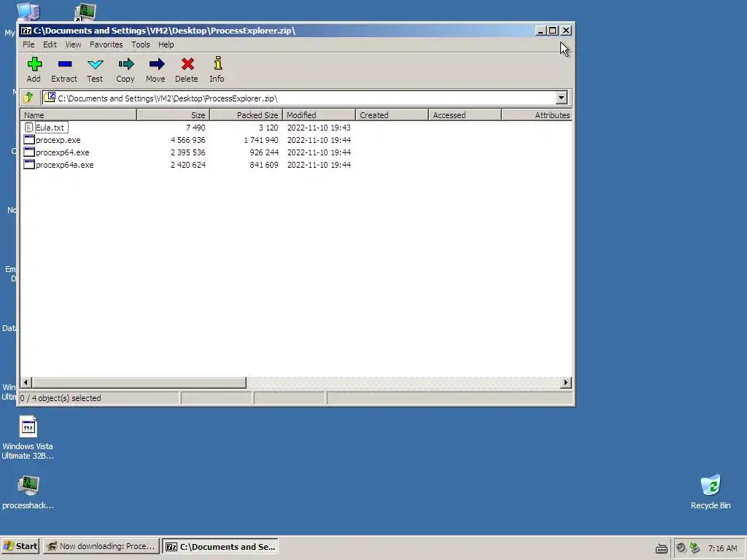Screen dimensions: 747x560
Task: Sort by the Size column header
Action: pos(174,114)
